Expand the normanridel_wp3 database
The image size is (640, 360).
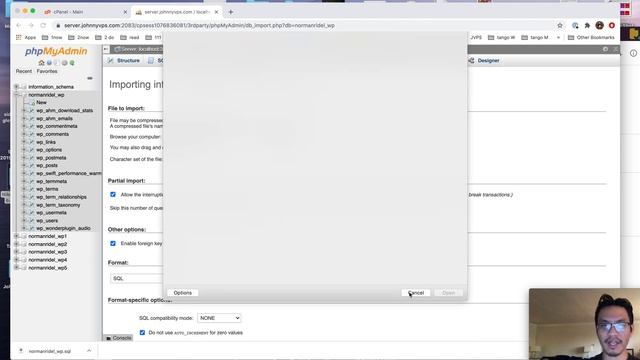point(16,252)
